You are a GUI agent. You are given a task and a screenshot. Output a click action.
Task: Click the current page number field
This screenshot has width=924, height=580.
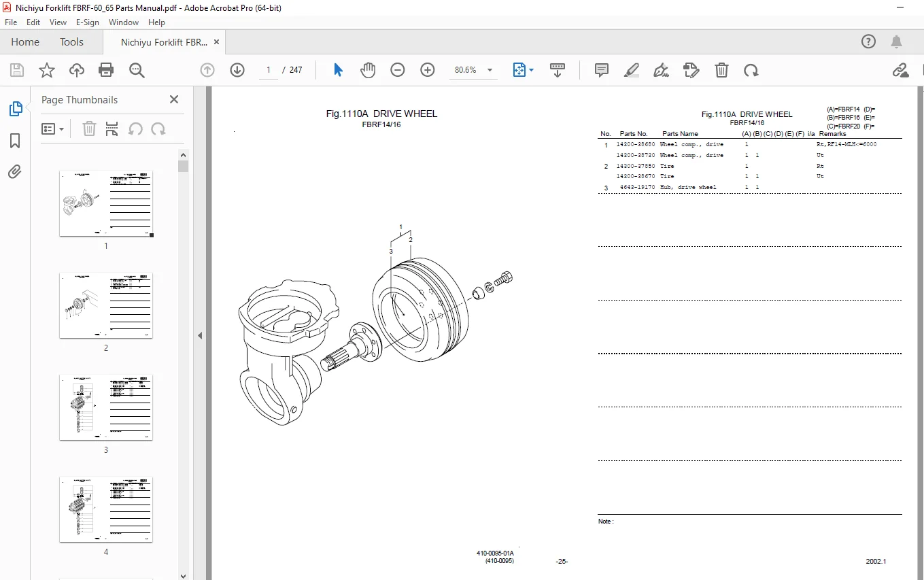(x=269, y=70)
